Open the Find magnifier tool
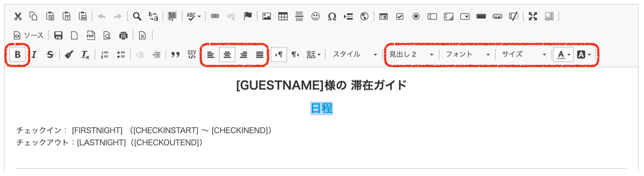Image resolution: width=644 pixels, height=176 pixels. click(137, 16)
